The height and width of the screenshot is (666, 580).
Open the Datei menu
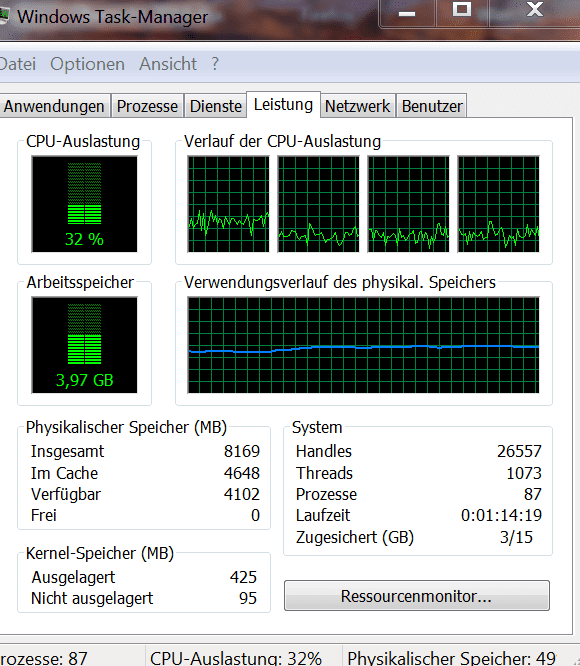[x=17, y=64]
